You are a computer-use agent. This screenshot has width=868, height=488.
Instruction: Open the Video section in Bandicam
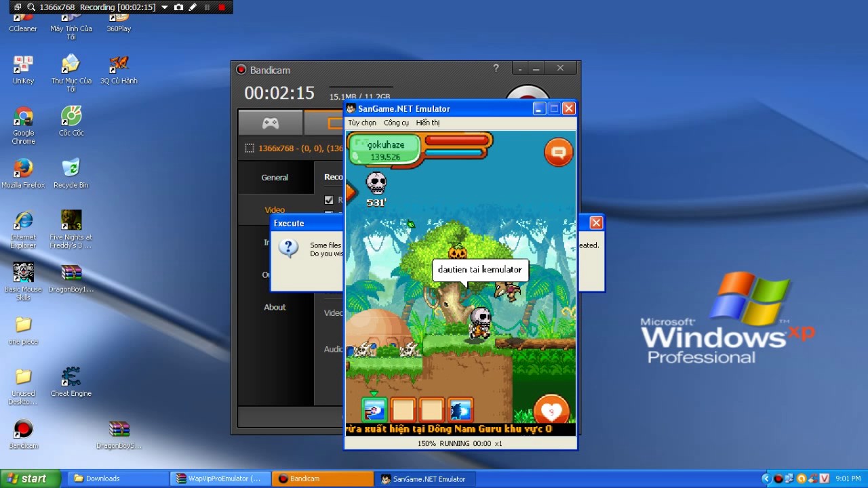275,210
